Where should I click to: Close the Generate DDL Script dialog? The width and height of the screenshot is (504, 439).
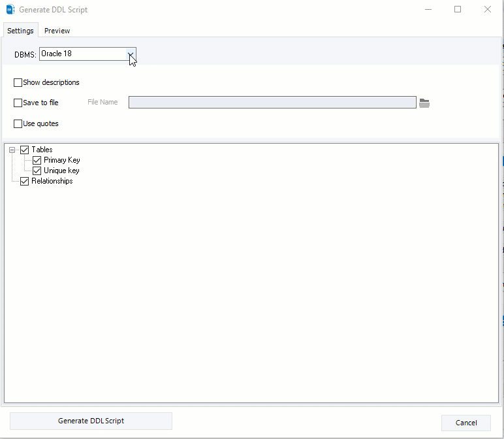488,9
